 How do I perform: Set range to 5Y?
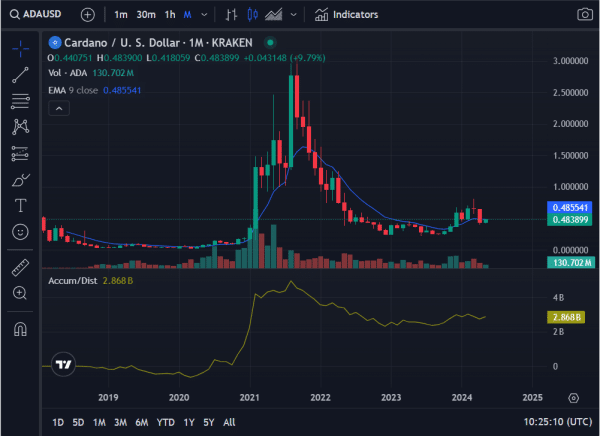(x=209, y=422)
